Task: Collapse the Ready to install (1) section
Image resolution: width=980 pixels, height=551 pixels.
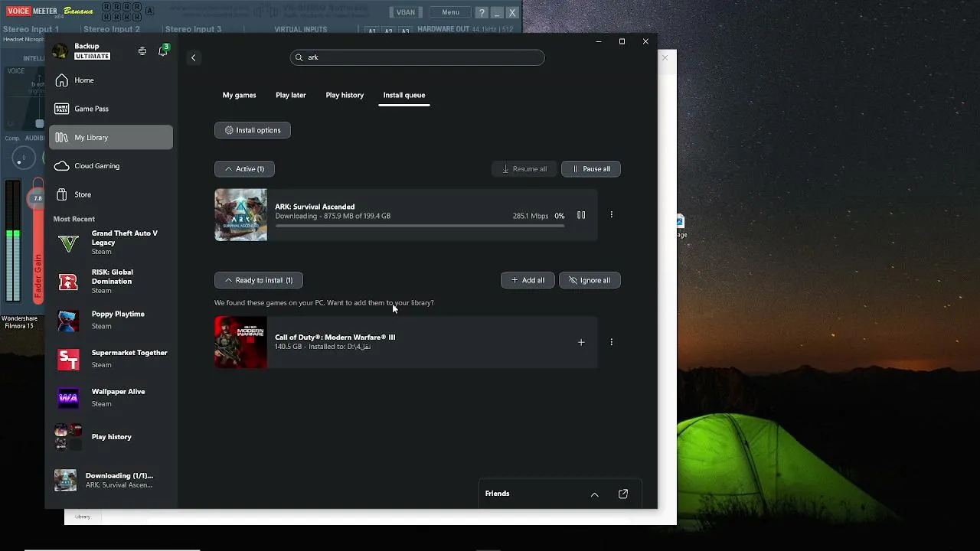Action: (x=259, y=280)
